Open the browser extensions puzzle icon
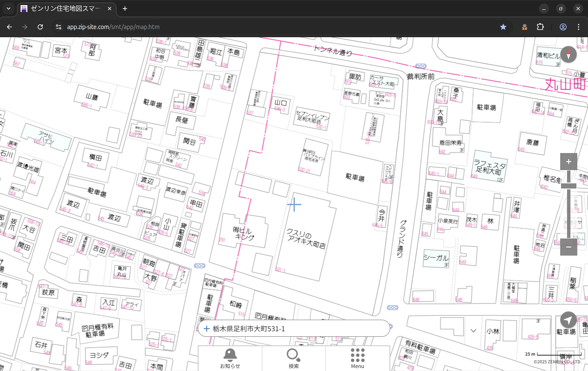Screen dimensions: 588x371 tap(540, 27)
